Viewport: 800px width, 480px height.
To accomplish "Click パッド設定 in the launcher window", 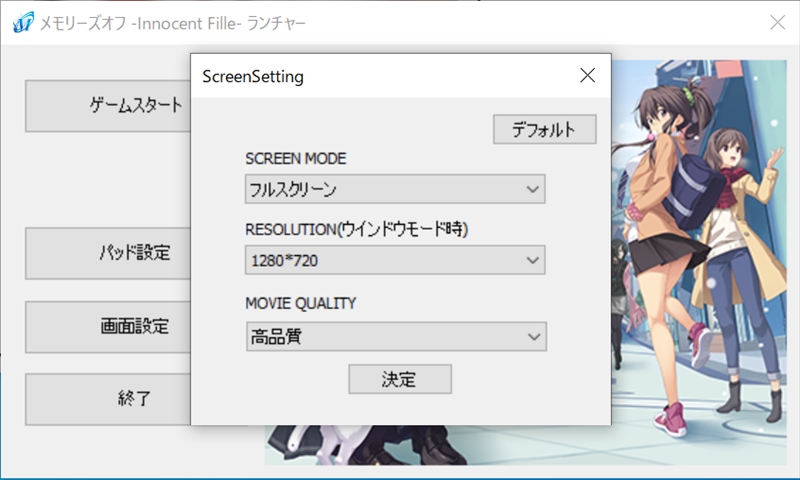I will coord(108,254).
